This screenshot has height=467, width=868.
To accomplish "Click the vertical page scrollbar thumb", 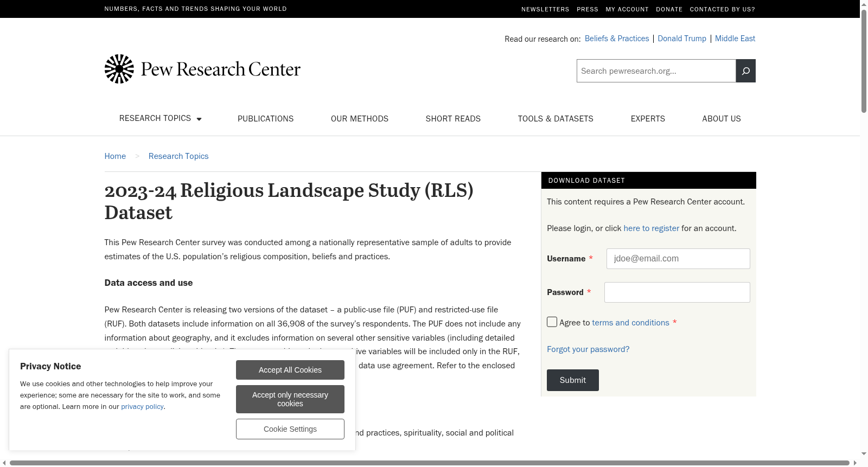I will point(864,61).
